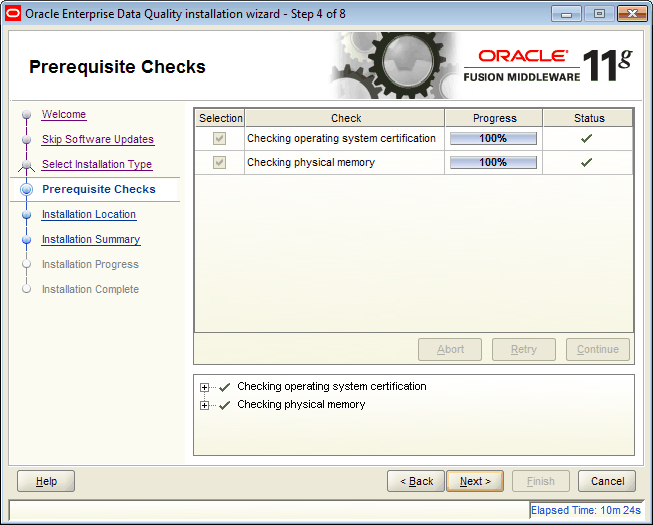This screenshot has height=525, width=653.
Task: Click the Installation Progress step bullet
Action: coord(27,264)
